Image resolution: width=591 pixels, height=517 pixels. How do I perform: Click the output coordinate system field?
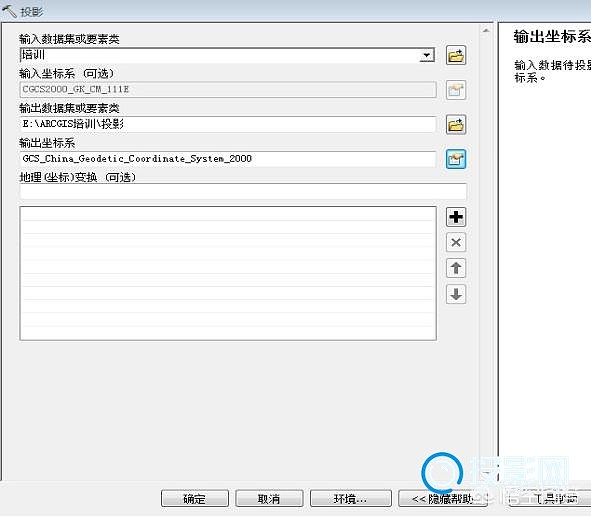[228, 159]
